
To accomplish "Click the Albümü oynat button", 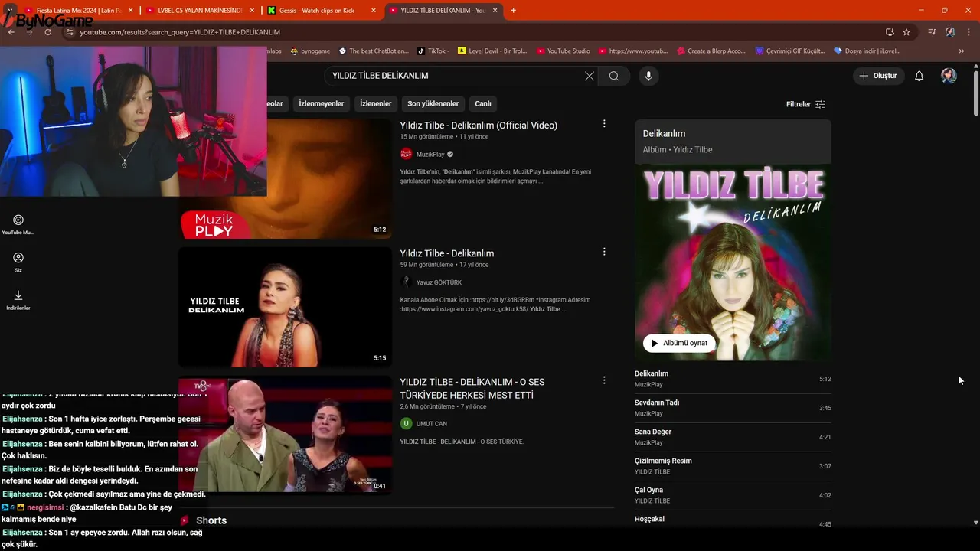I will 679,343.
